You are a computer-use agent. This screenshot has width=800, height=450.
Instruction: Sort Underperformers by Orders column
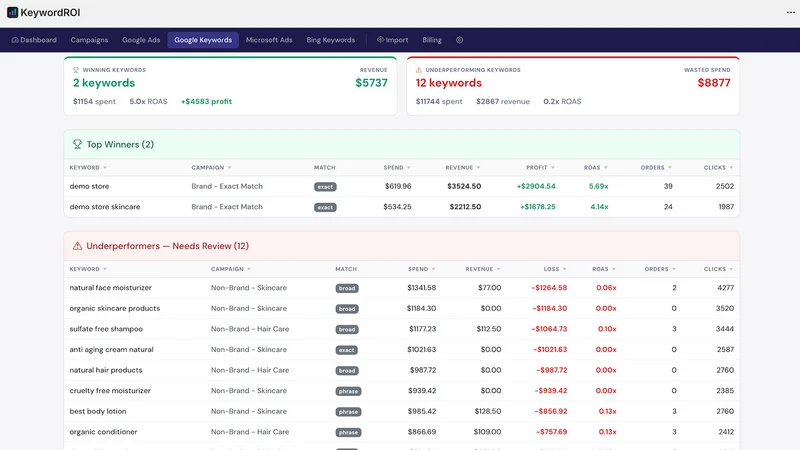[660, 269]
